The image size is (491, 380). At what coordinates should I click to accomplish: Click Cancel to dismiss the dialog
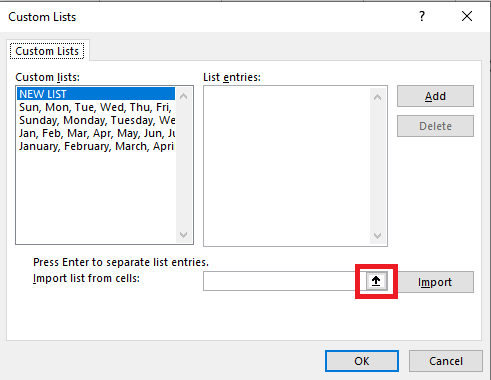pyautogui.click(x=446, y=361)
